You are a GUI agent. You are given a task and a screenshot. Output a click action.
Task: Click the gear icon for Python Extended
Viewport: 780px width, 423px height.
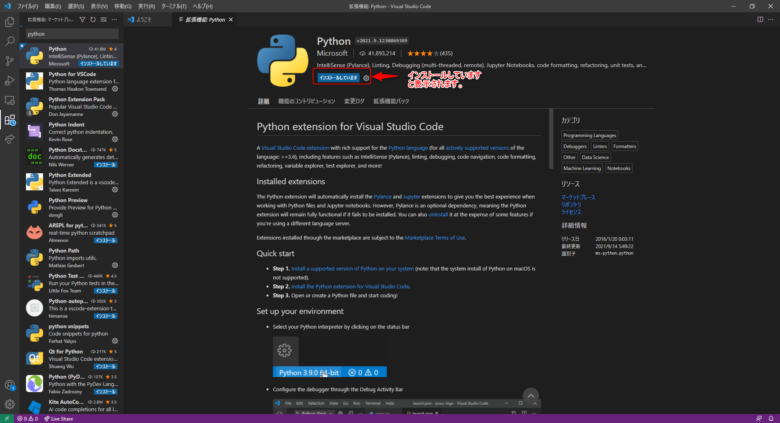coord(115,190)
